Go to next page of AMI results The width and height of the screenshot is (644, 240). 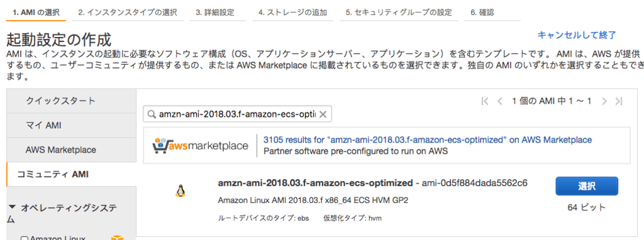[x=604, y=101]
